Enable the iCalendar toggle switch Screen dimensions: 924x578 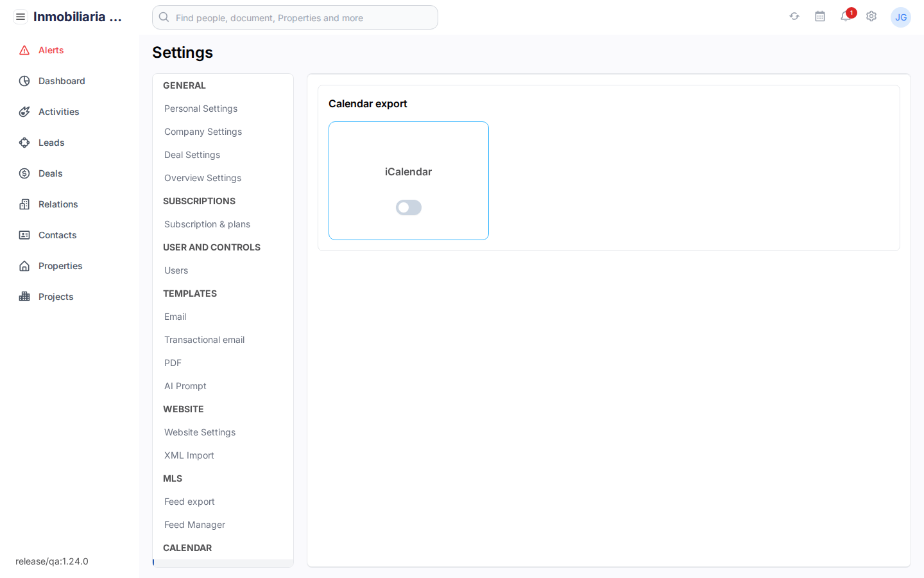tap(409, 207)
